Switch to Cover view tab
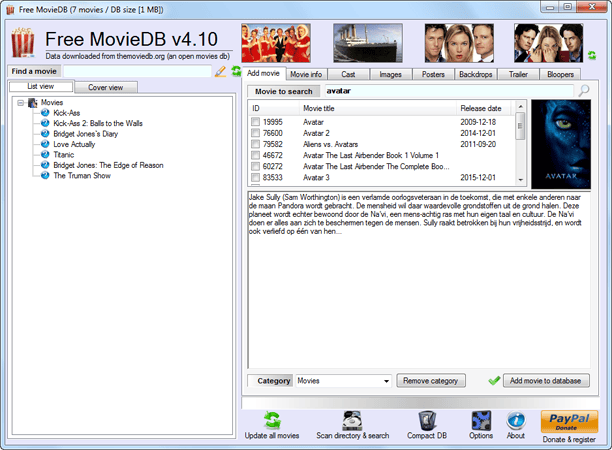 click(x=105, y=87)
